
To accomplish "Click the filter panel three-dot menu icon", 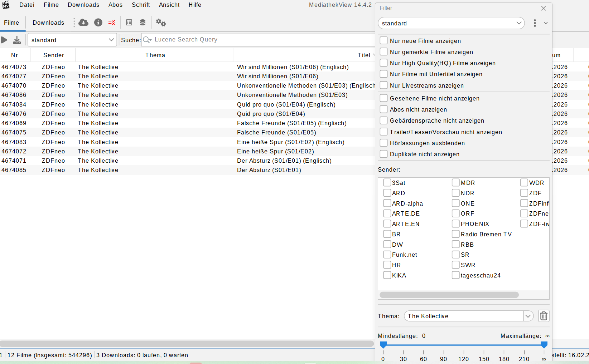I will point(535,23).
